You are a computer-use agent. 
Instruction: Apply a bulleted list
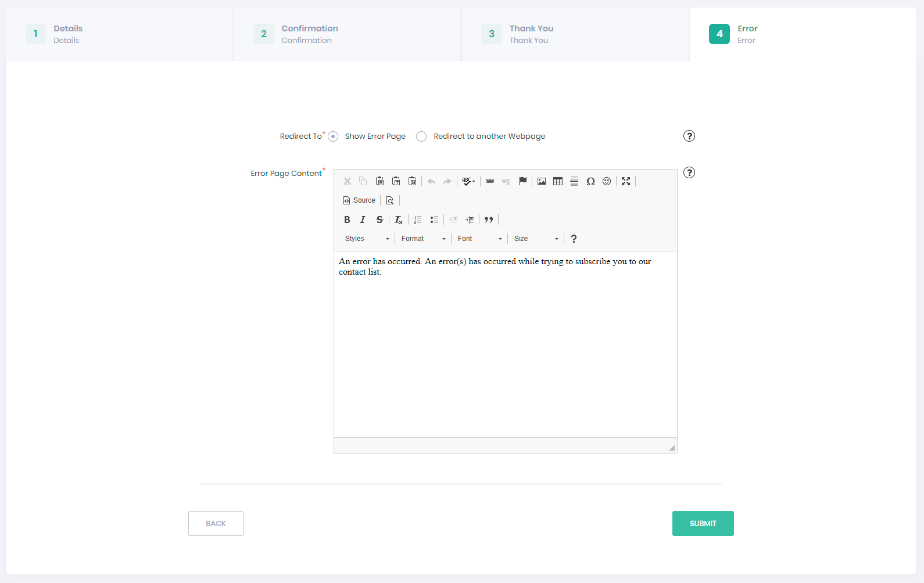pyautogui.click(x=434, y=219)
